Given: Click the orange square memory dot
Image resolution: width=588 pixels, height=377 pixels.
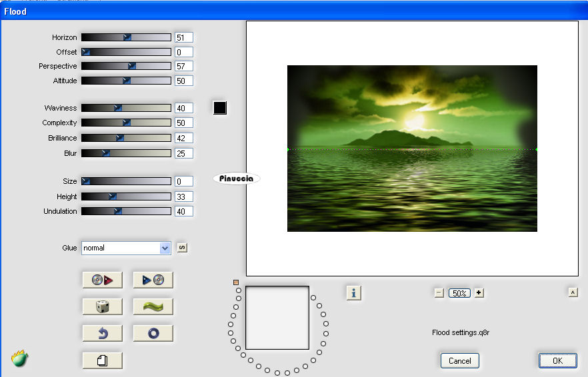Looking at the screenshot, I should click(236, 282).
